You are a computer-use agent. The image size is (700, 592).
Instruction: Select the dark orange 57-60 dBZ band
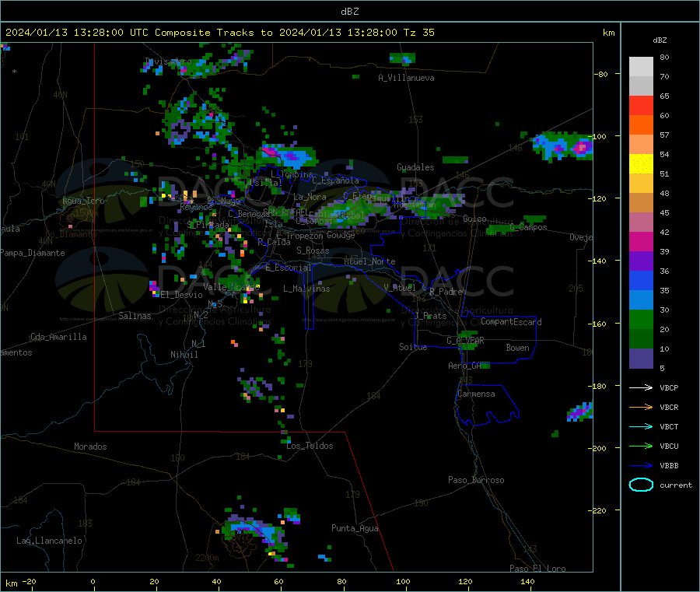click(641, 125)
